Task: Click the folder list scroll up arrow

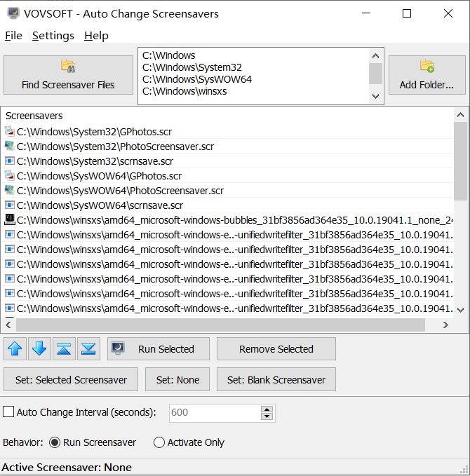Action: [x=375, y=56]
